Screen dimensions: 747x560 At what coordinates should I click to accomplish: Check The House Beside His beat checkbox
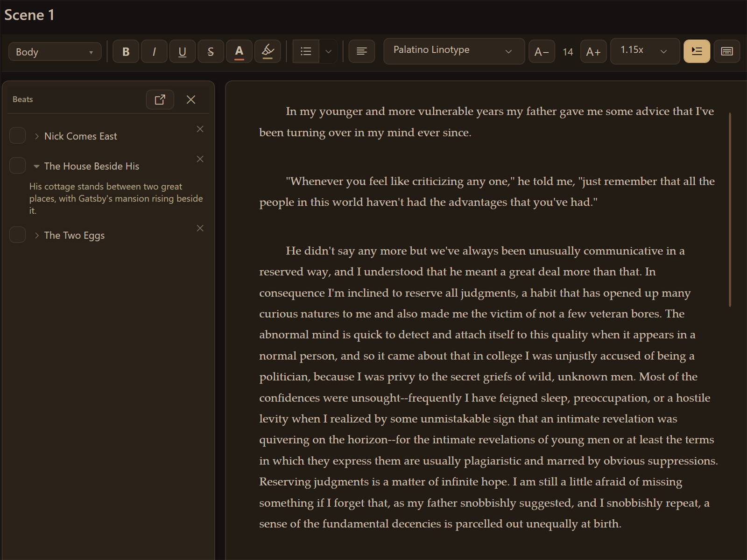click(x=18, y=165)
